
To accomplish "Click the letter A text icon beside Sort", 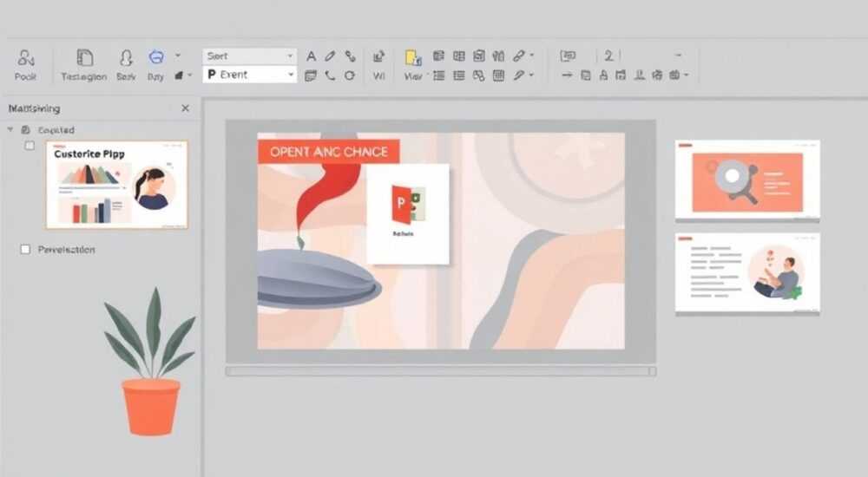I will tap(311, 56).
